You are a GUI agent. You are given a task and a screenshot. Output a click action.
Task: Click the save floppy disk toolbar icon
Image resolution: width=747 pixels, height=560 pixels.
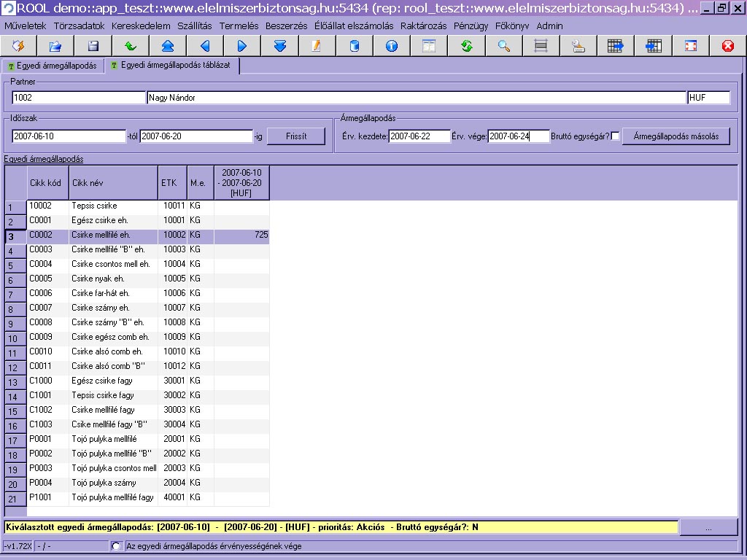coord(93,46)
